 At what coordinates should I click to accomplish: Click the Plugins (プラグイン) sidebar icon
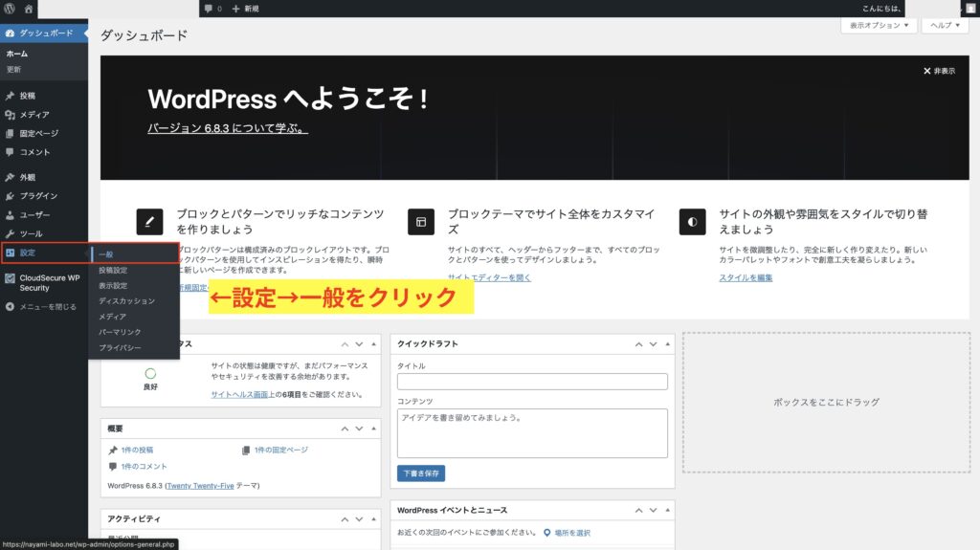[x=10, y=196]
